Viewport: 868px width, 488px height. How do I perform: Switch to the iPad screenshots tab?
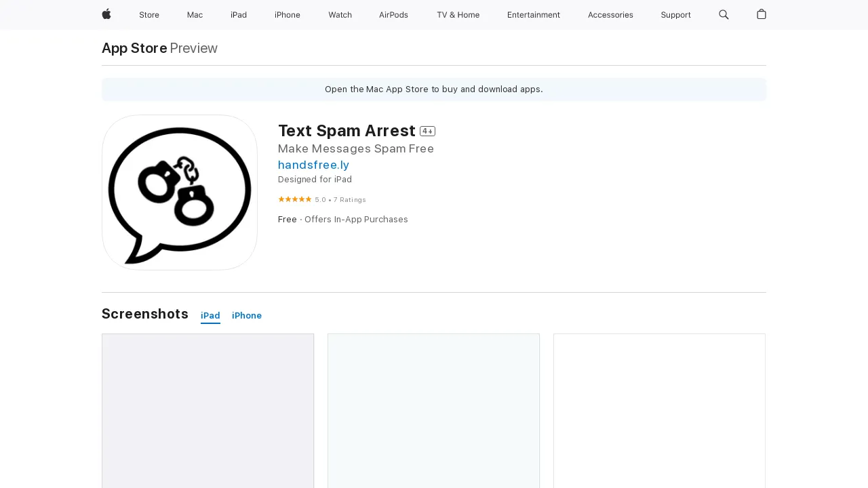click(210, 316)
